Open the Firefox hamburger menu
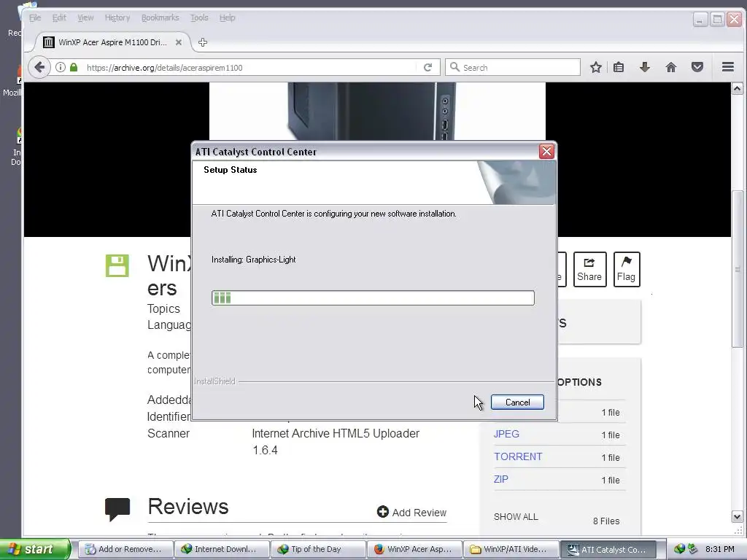The image size is (747, 560). pyautogui.click(x=727, y=67)
